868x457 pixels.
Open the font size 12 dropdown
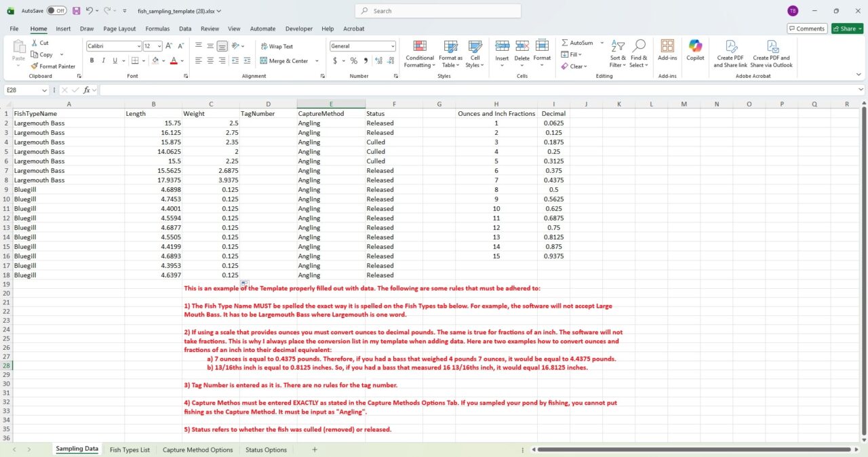click(159, 46)
